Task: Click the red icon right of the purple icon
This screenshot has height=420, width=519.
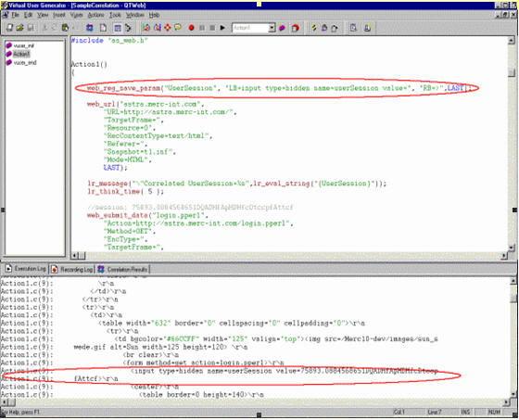Action: [x=295, y=28]
